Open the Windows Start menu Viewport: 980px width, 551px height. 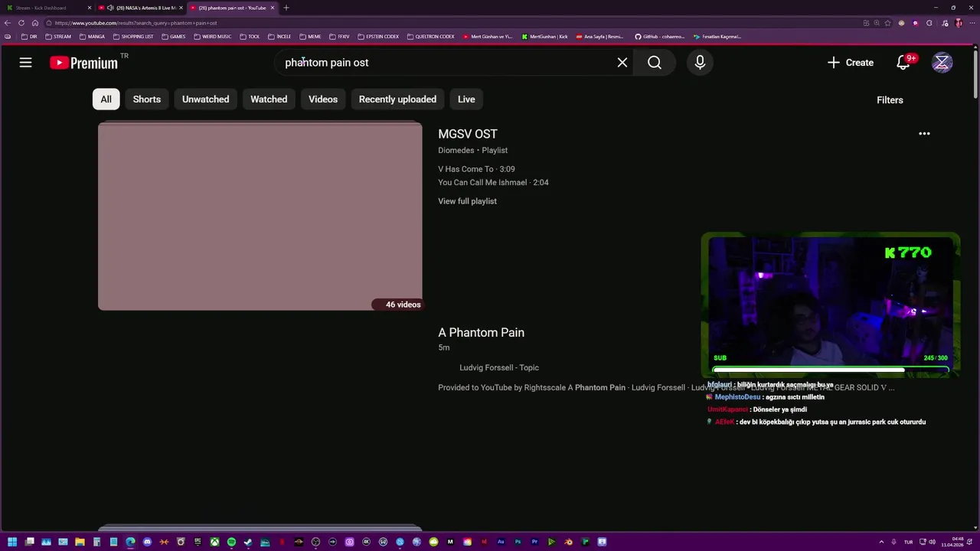point(12,542)
